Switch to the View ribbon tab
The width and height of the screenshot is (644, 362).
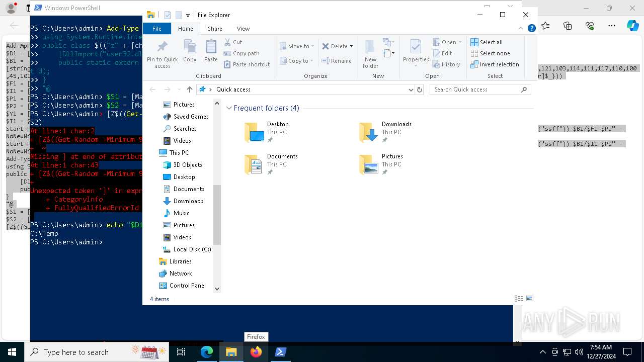(x=243, y=29)
